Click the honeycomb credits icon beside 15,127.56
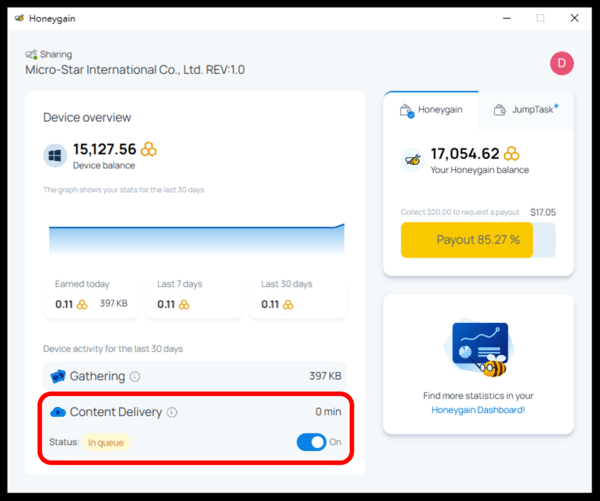600x501 pixels. (x=149, y=149)
